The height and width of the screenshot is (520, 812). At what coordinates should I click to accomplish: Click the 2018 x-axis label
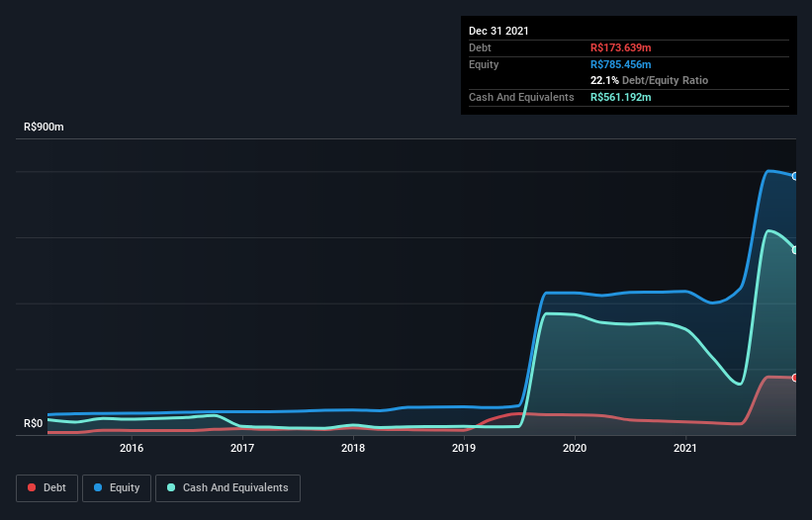pos(353,448)
